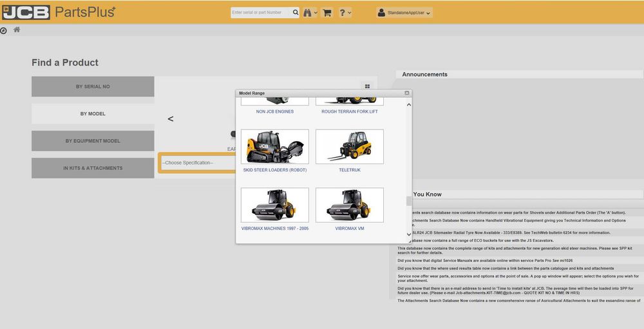Select the BY SERIAL NO tab
This screenshot has width=644, height=329.
click(x=93, y=87)
